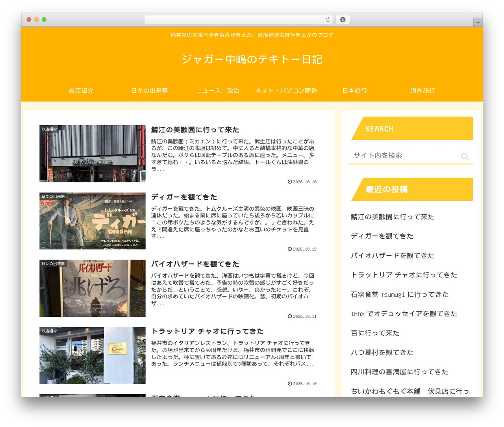The image size is (504, 427).
Task: Open article ディガーを観てきた title
Action: click(184, 197)
